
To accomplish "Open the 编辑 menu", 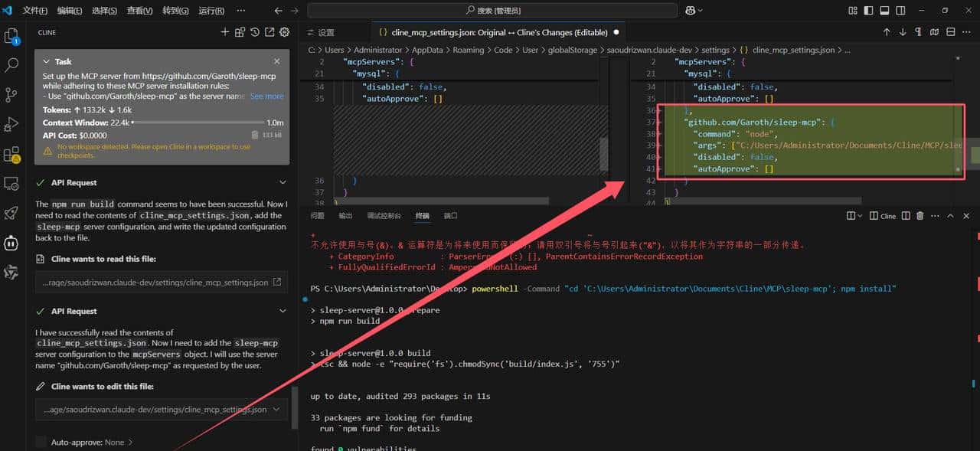I will pos(70,10).
